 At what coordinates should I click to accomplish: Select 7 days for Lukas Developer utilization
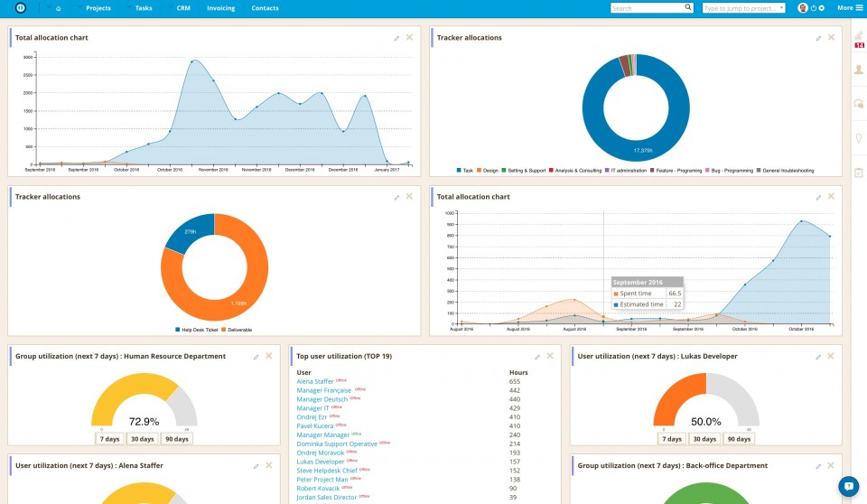(672, 439)
